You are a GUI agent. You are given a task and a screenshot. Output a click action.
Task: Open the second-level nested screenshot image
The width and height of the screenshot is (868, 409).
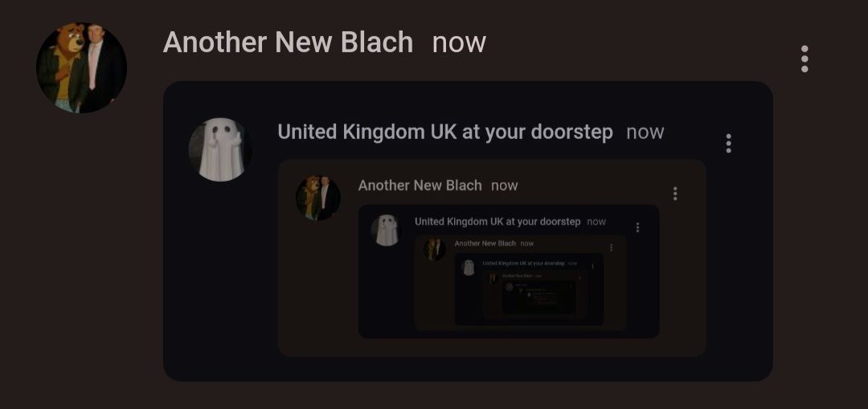(492, 258)
